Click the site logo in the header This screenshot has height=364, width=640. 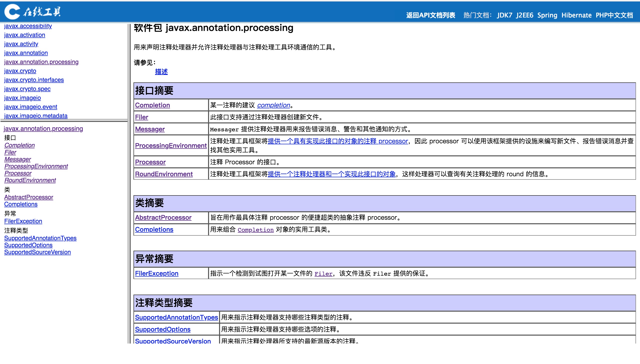point(33,11)
